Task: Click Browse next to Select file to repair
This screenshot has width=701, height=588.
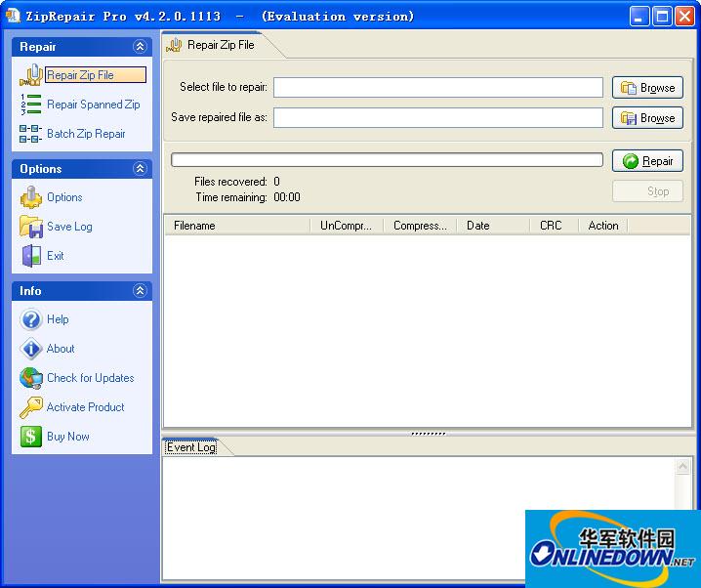Action: pos(647,88)
